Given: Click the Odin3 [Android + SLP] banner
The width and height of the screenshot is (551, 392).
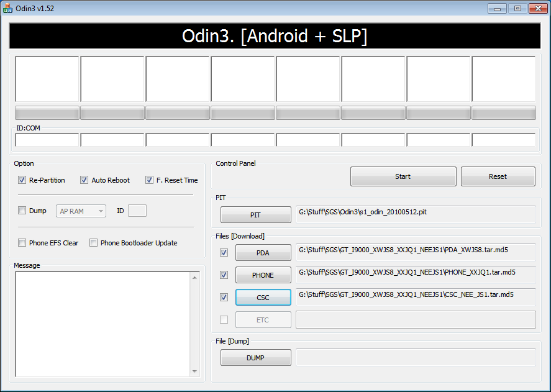Looking at the screenshot, I should coord(275,36).
